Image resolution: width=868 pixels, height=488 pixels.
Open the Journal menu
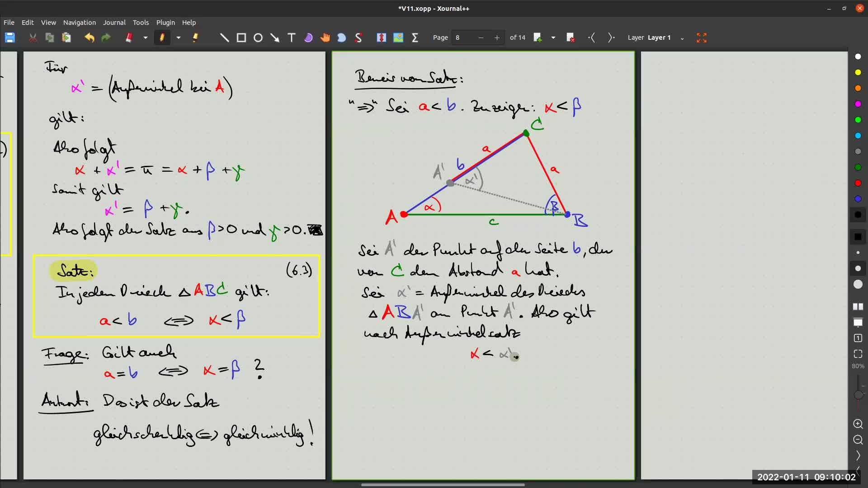(114, 23)
